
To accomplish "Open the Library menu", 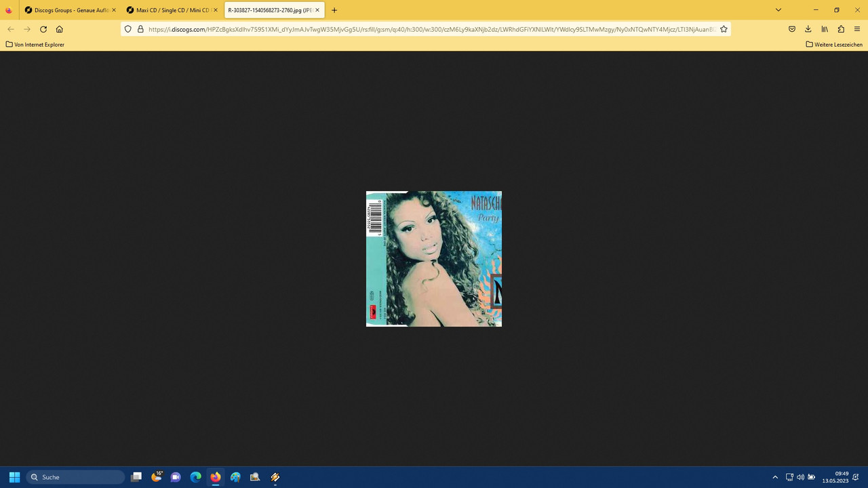I will coord(825,29).
